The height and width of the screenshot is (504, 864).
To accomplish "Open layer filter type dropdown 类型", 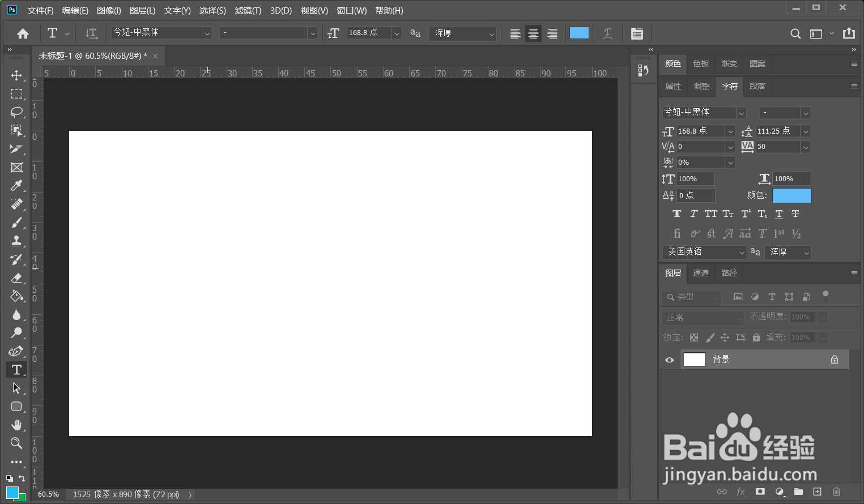I will 691,297.
